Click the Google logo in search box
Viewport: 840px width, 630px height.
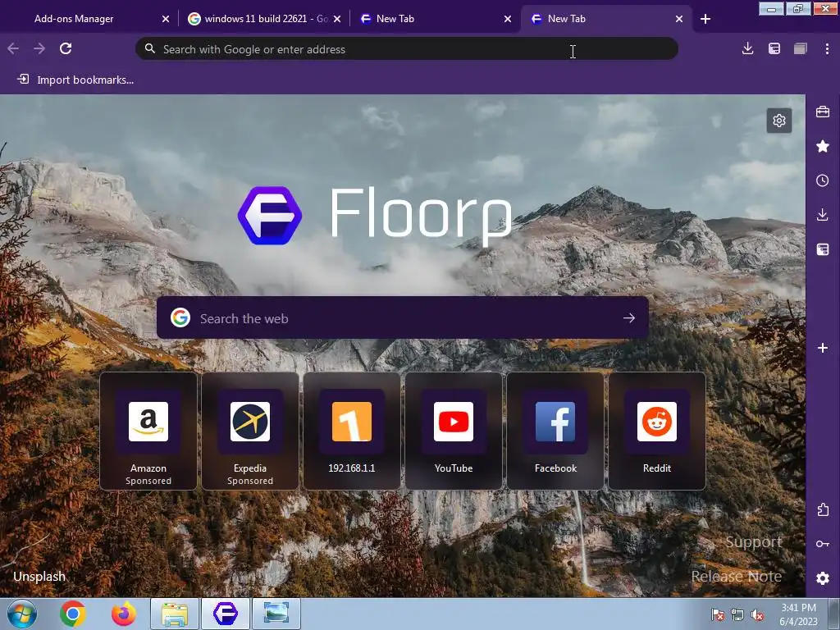180,317
